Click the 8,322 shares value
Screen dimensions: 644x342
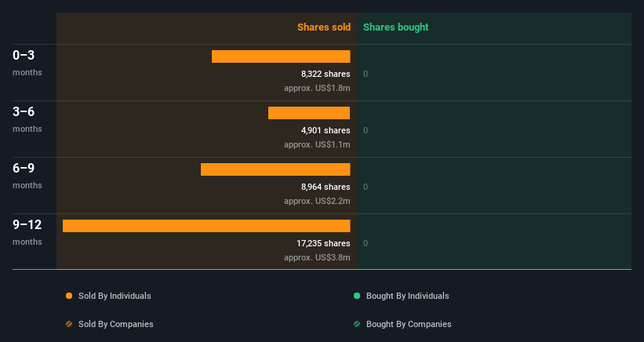(x=326, y=74)
